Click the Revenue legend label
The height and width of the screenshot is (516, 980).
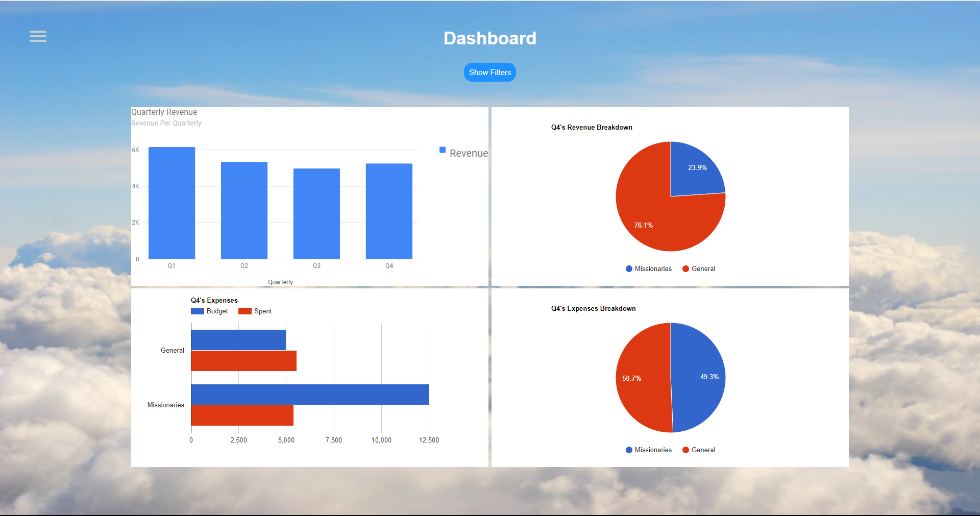pos(469,153)
